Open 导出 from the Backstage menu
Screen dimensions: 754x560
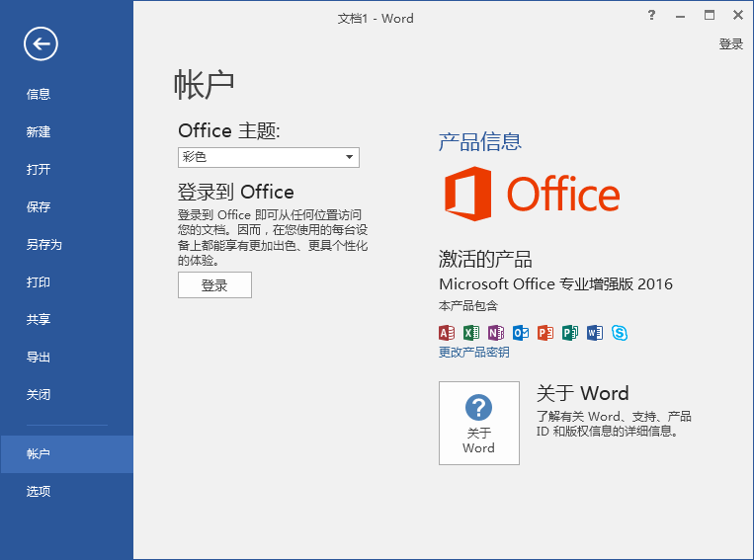(39, 358)
